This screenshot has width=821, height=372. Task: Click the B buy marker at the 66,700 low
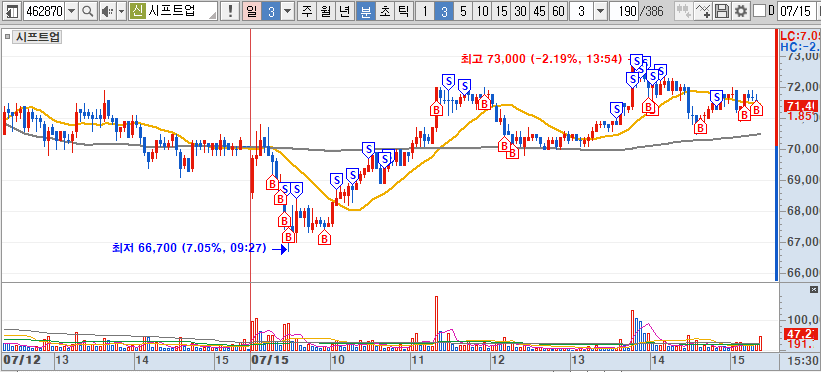pos(289,236)
